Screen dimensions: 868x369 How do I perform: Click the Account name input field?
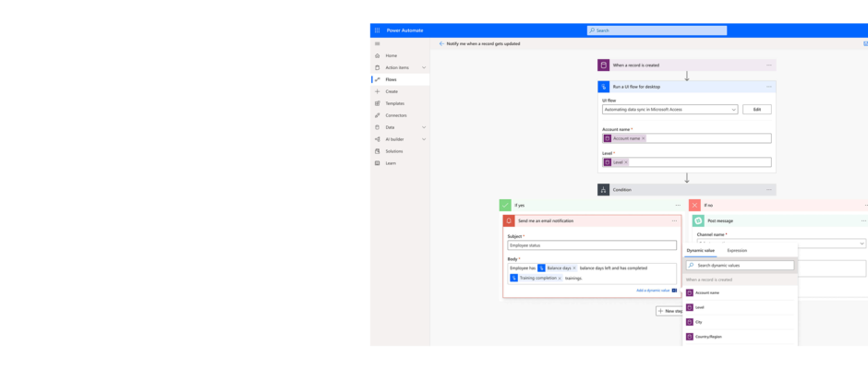tap(686, 138)
